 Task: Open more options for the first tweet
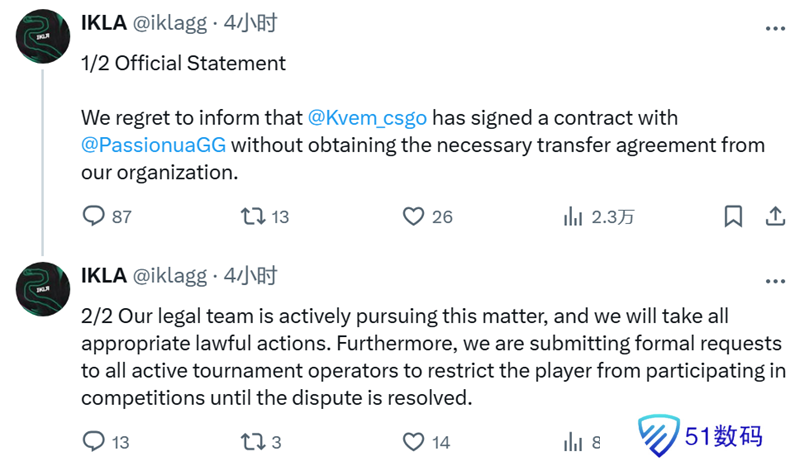pyautogui.click(x=774, y=23)
